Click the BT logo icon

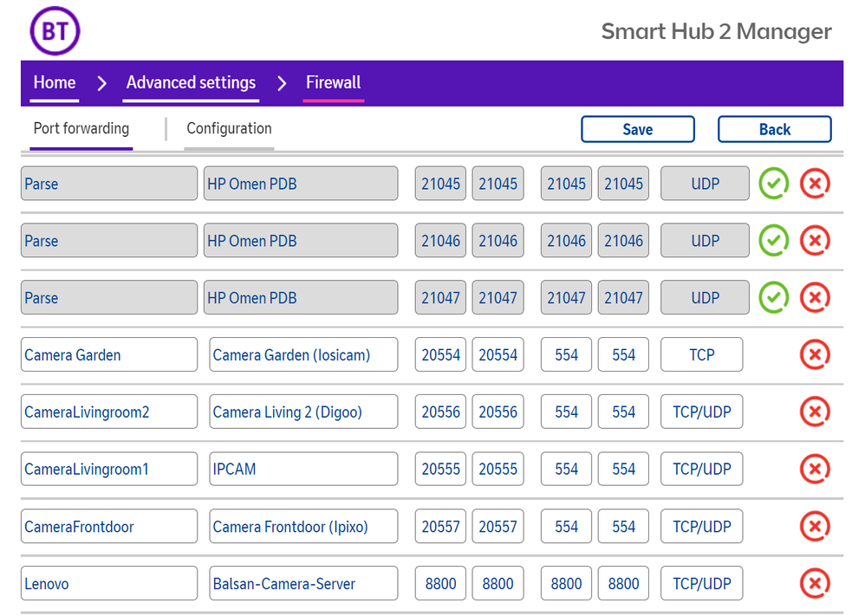coord(55,31)
